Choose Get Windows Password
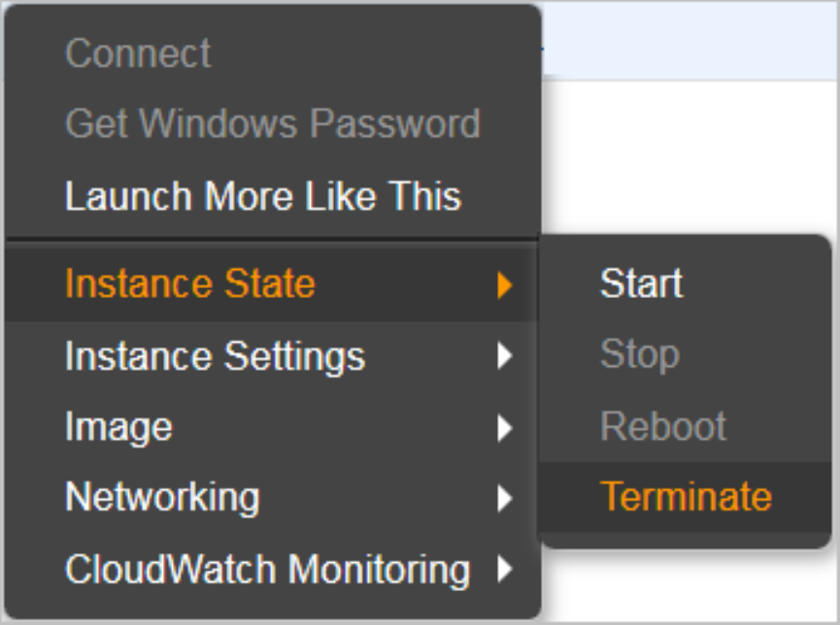The image size is (840, 625). pyautogui.click(x=272, y=124)
